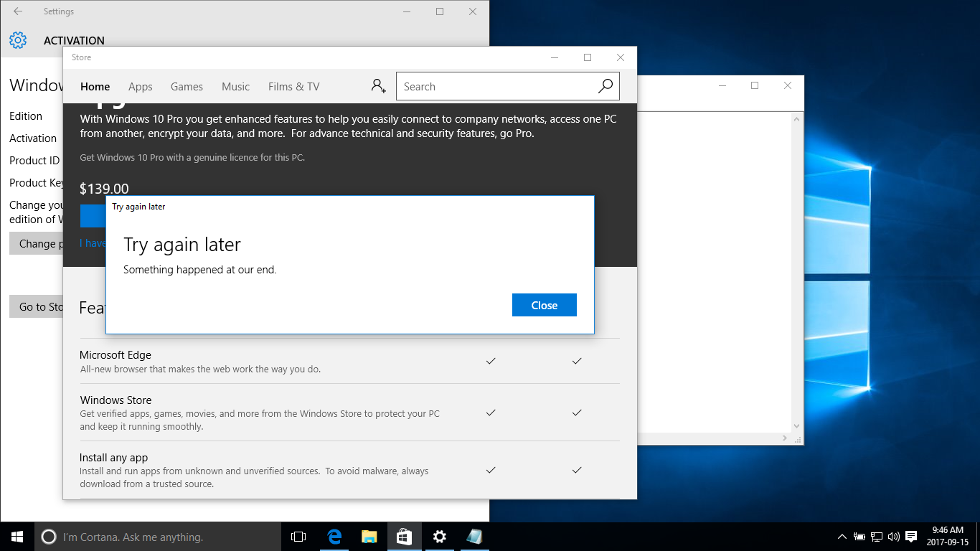This screenshot has height=551, width=980.
Task: Click the Change product key button in Settings
Action: [x=37, y=243]
